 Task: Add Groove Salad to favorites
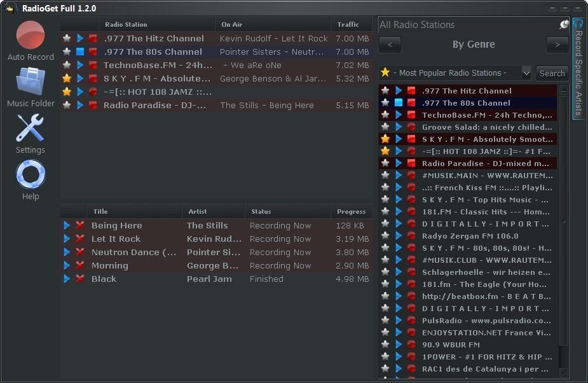click(385, 127)
